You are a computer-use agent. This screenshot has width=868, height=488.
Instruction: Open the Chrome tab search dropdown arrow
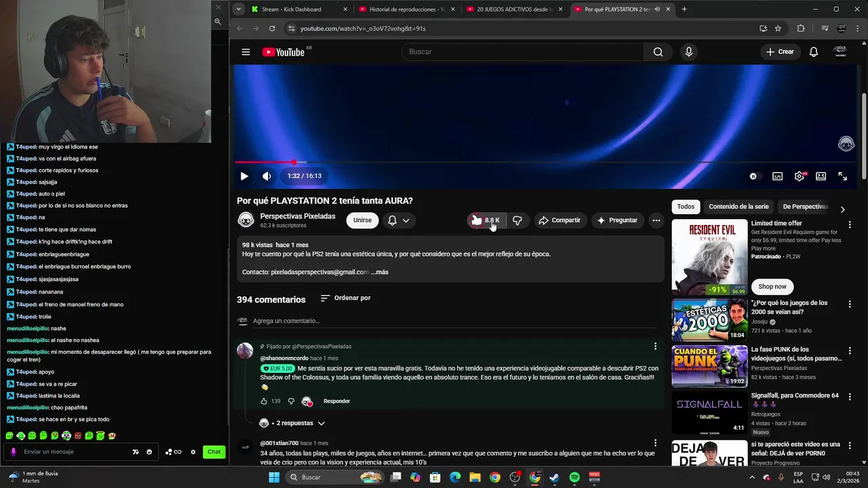[238, 9]
